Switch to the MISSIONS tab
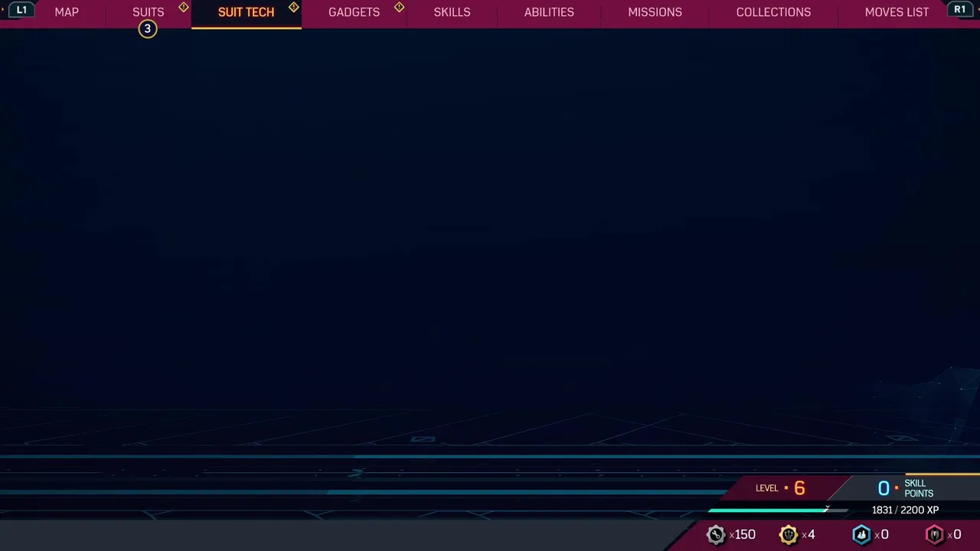This screenshot has width=980, height=551. 655,12
